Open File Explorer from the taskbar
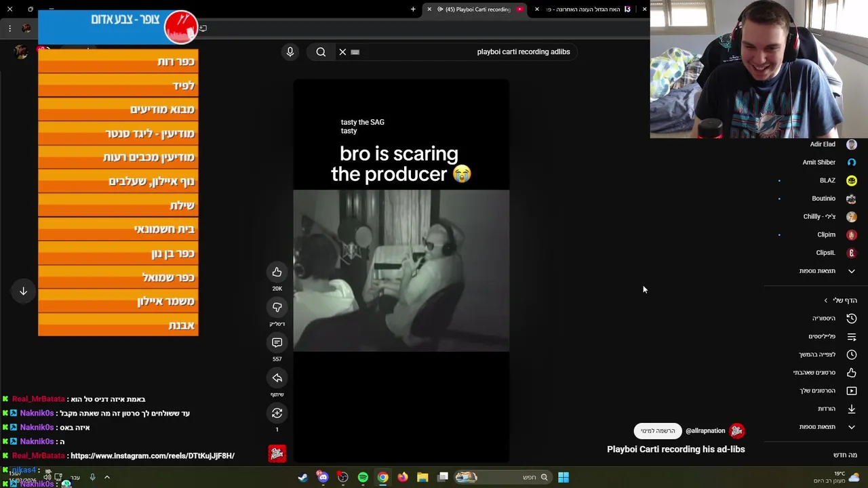Viewport: 868px width, 488px height. [x=422, y=477]
